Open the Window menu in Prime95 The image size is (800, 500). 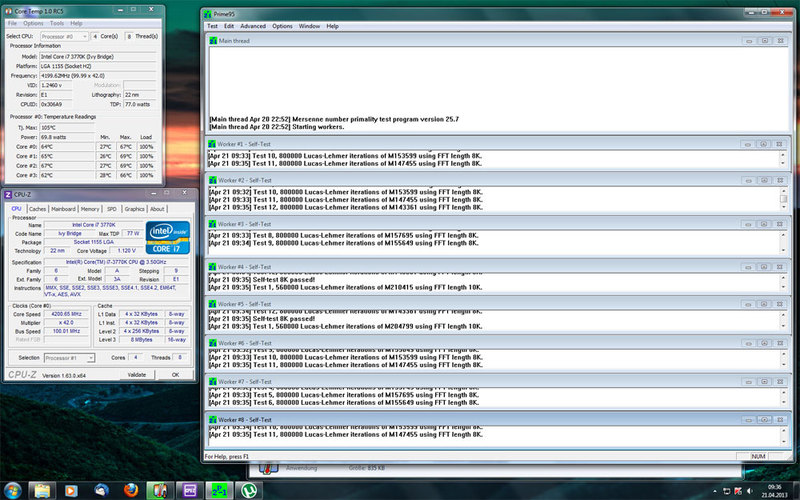point(309,26)
